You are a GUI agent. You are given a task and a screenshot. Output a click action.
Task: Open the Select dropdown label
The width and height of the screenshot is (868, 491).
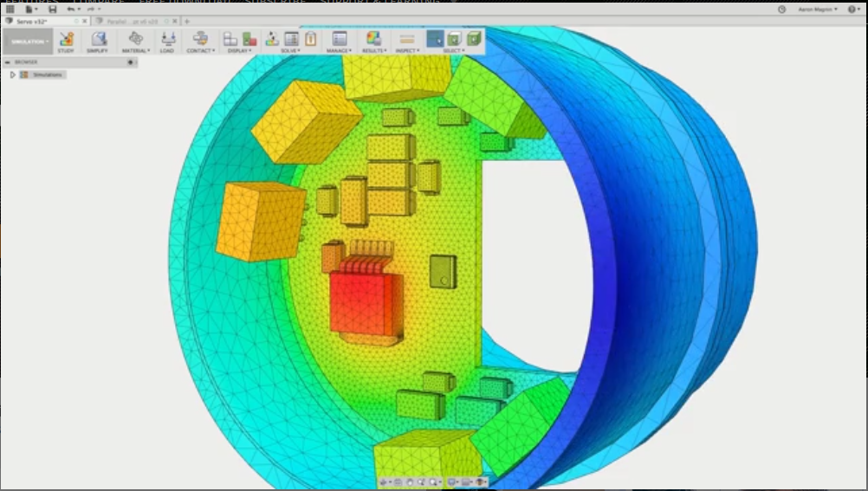454,50
